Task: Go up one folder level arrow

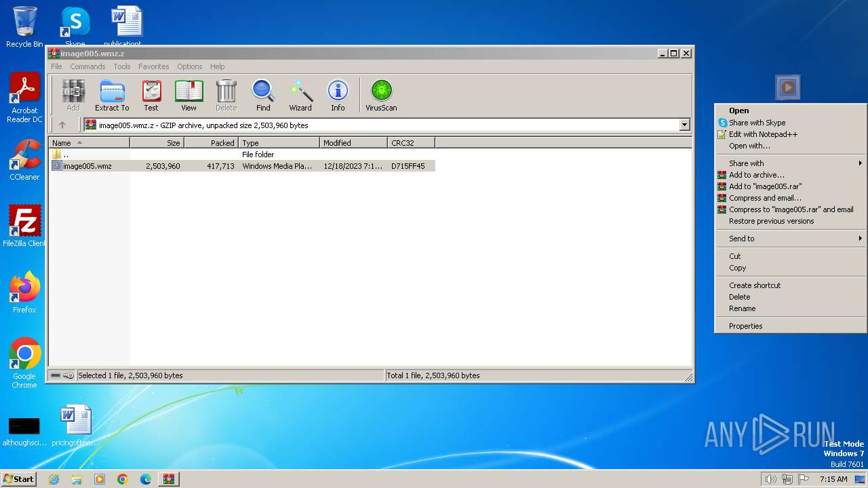Action: coord(62,125)
